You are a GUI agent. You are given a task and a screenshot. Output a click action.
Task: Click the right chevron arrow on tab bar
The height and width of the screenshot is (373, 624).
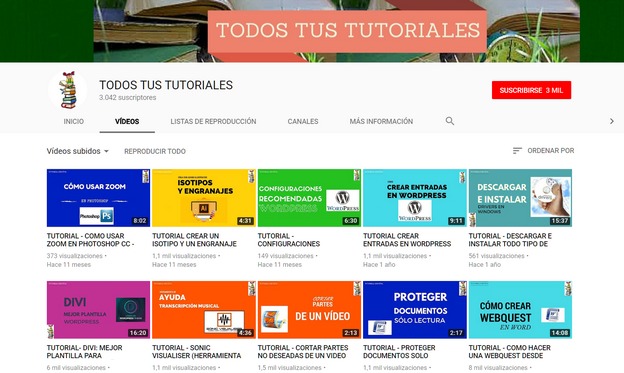tap(612, 121)
